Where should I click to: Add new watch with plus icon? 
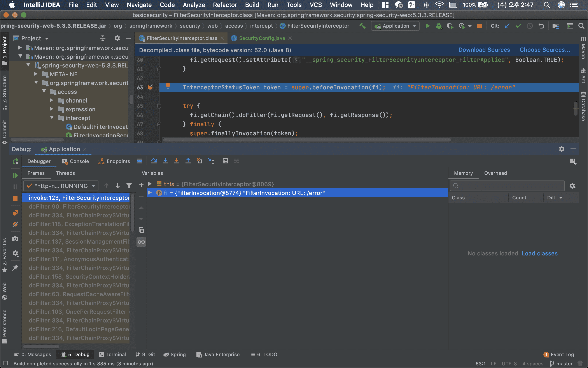(141, 185)
